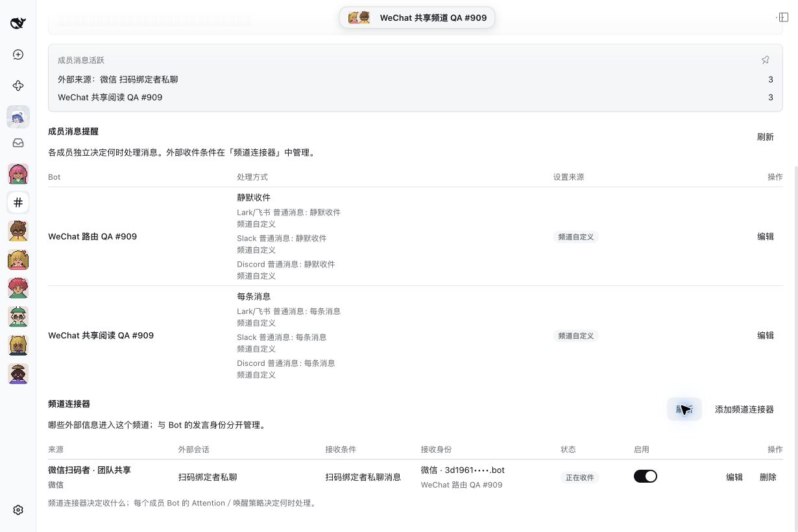Click WeChat 共享阅读 QA #909 bot name in table

point(101,335)
